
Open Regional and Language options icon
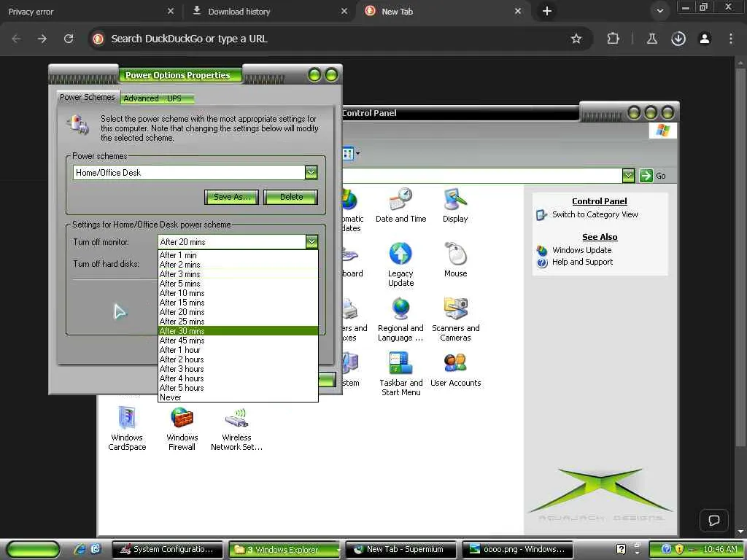[x=400, y=319]
